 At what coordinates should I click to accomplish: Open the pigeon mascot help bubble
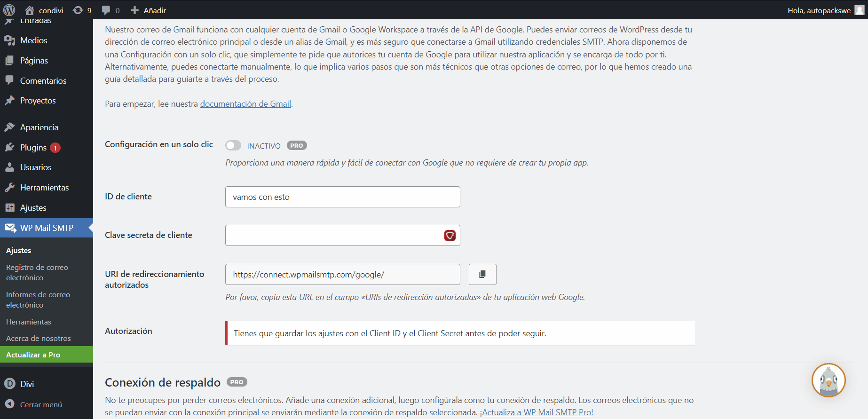[828, 380]
